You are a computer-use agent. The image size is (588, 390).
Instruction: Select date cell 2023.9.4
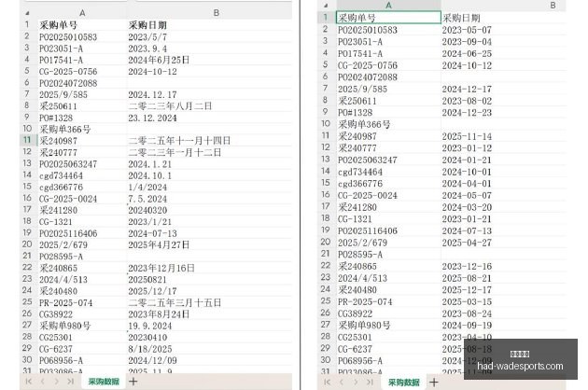pyautogui.click(x=147, y=49)
